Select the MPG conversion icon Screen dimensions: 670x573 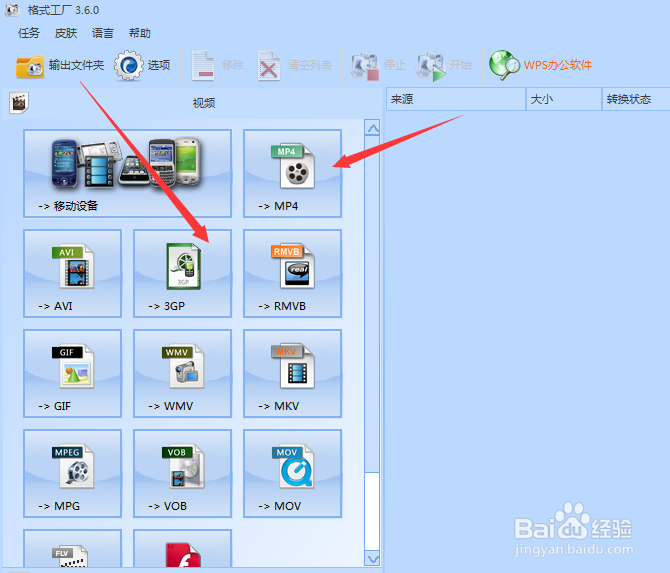(x=73, y=473)
